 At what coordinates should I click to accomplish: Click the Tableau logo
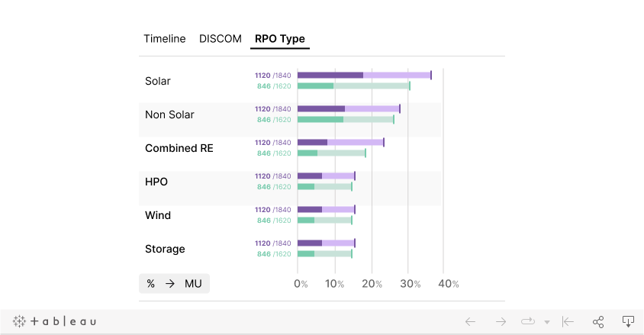coord(54,321)
